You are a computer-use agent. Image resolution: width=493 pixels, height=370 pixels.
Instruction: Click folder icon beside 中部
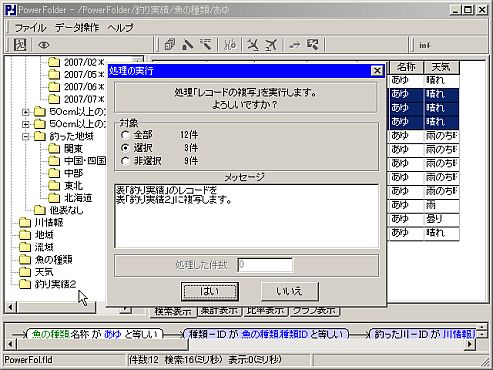click(54, 173)
